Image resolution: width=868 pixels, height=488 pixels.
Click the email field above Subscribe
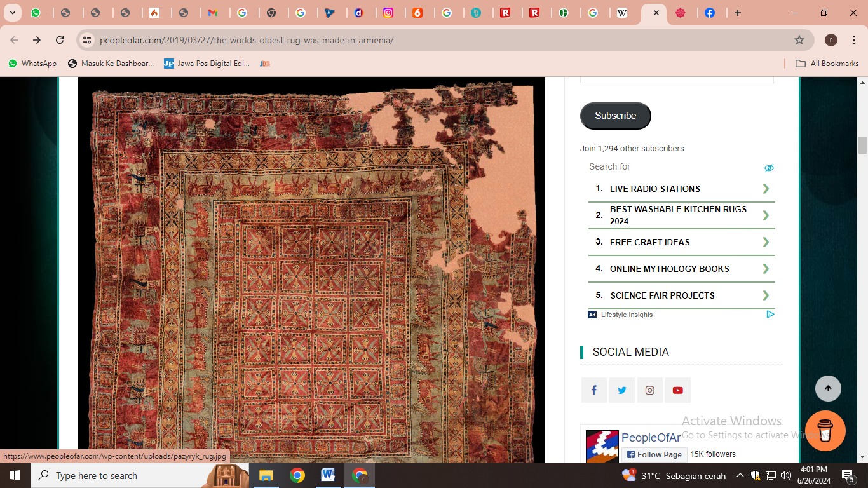pyautogui.click(x=677, y=79)
